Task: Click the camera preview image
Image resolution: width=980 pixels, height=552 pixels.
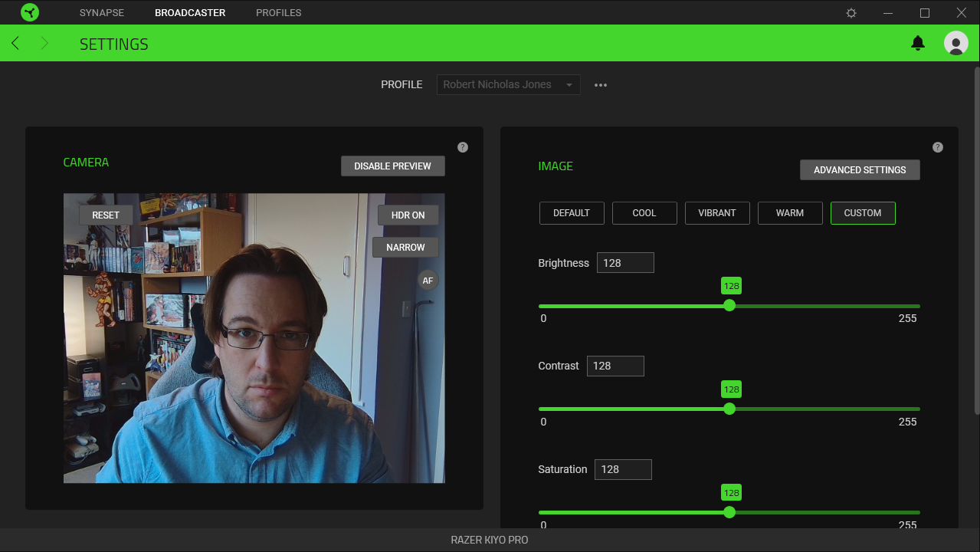Action: [254, 338]
